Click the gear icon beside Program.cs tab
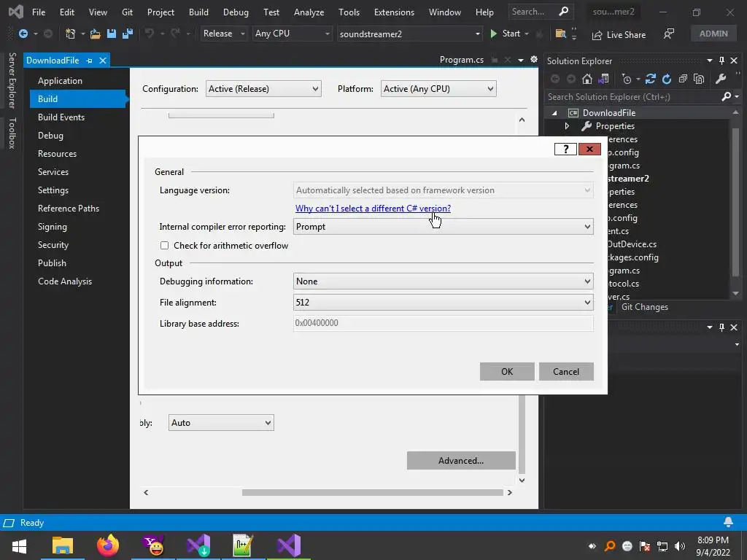The width and height of the screenshot is (747, 560). [534, 60]
